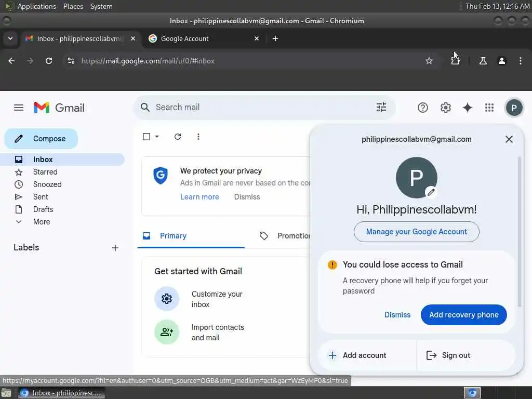
Task: Click Manage your Google Account
Action: click(x=416, y=232)
